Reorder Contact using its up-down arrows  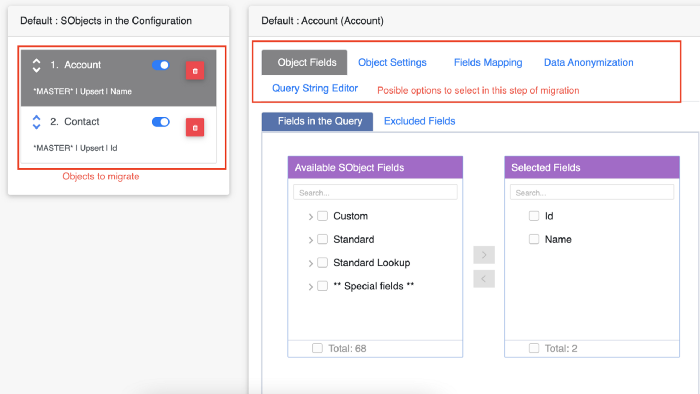pos(37,122)
